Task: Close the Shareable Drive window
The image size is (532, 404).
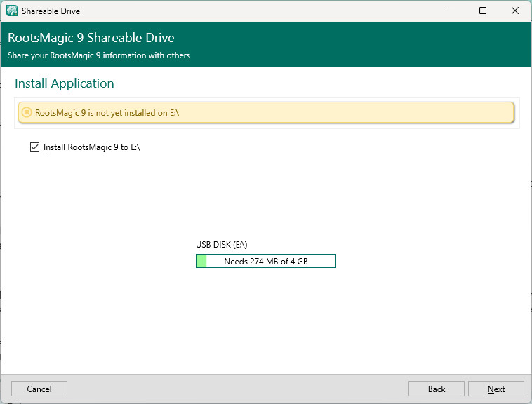Action: 515,11
